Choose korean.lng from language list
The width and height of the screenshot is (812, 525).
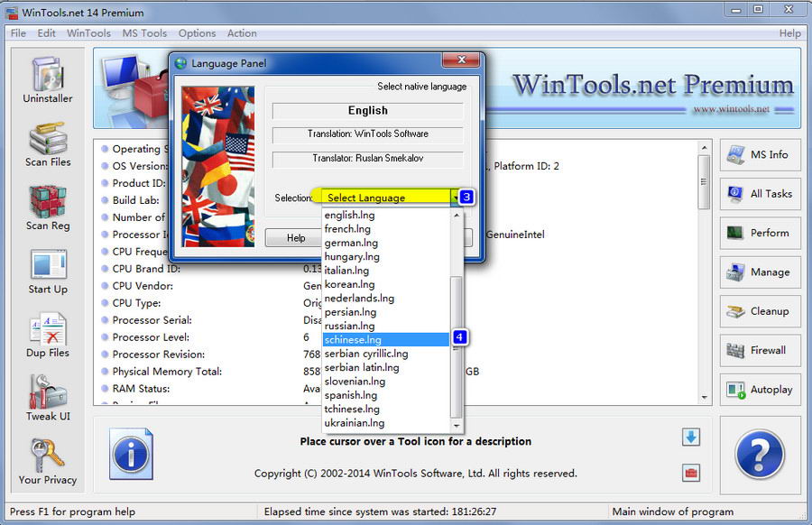pos(386,284)
